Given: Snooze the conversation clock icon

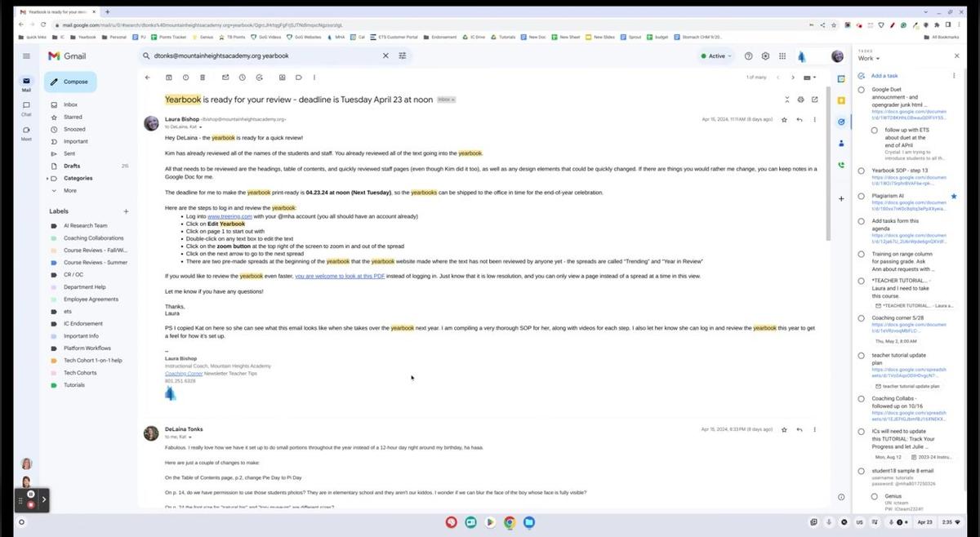Looking at the screenshot, I should pyautogui.click(x=242, y=78).
